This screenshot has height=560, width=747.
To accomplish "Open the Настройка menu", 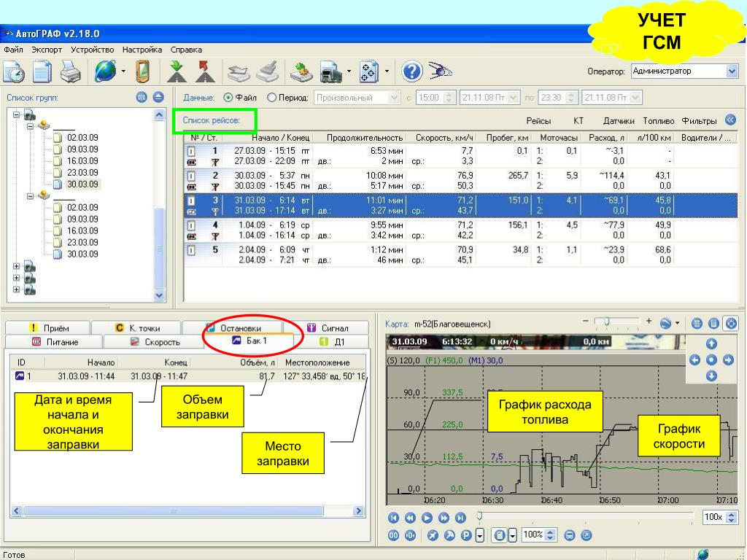I will click(142, 50).
